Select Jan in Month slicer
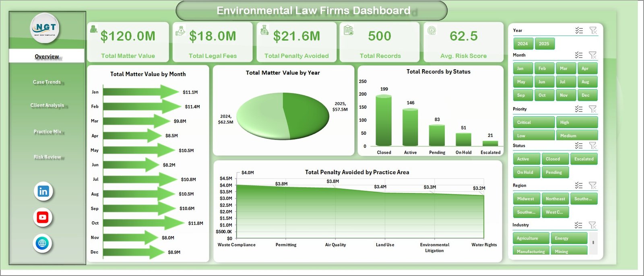 [x=523, y=68]
